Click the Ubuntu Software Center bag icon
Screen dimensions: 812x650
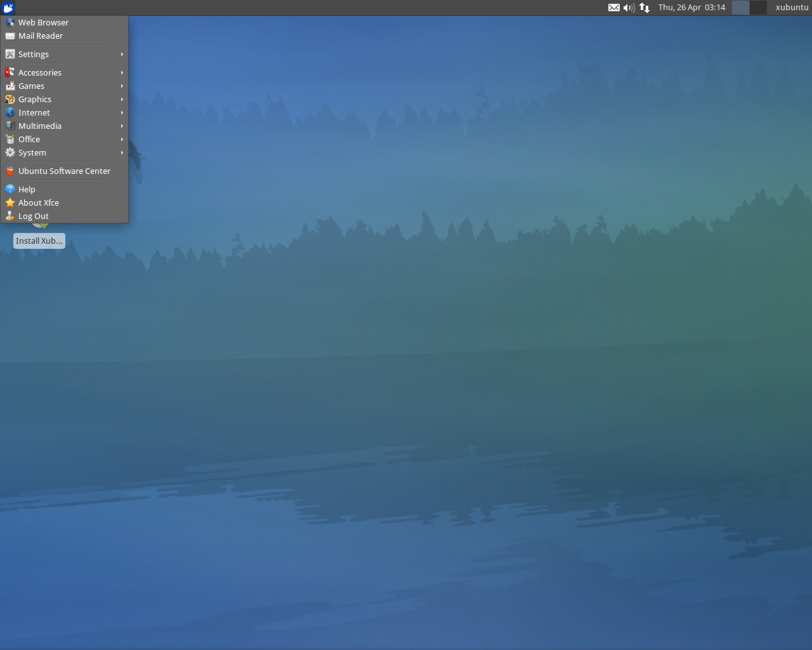[x=10, y=171]
